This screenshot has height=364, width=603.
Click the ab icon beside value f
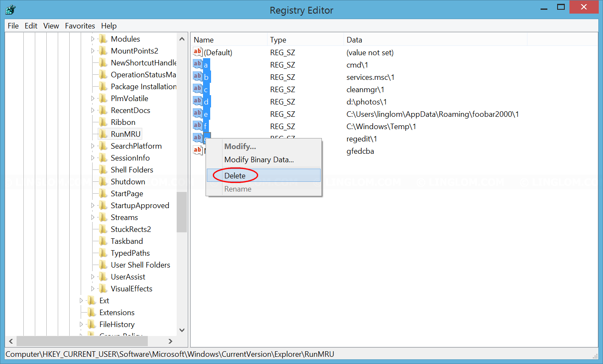[197, 126]
